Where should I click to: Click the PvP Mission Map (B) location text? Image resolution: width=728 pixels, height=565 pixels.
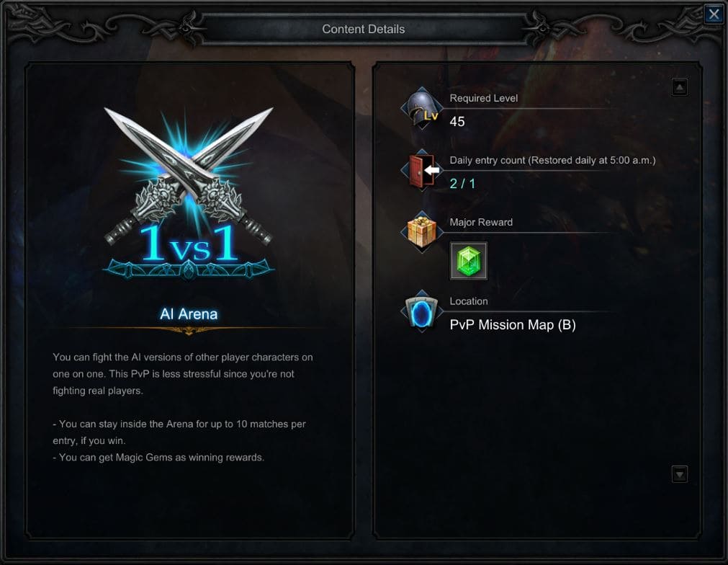coord(513,325)
